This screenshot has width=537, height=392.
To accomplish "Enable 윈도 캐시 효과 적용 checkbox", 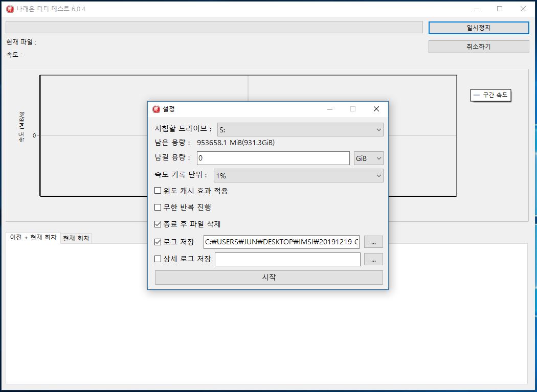I will [x=158, y=191].
